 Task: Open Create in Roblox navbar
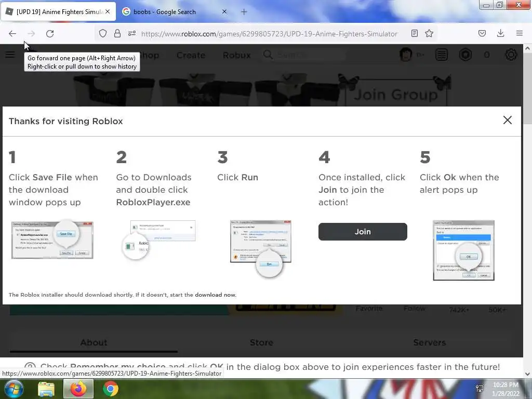click(x=191, y=55)
